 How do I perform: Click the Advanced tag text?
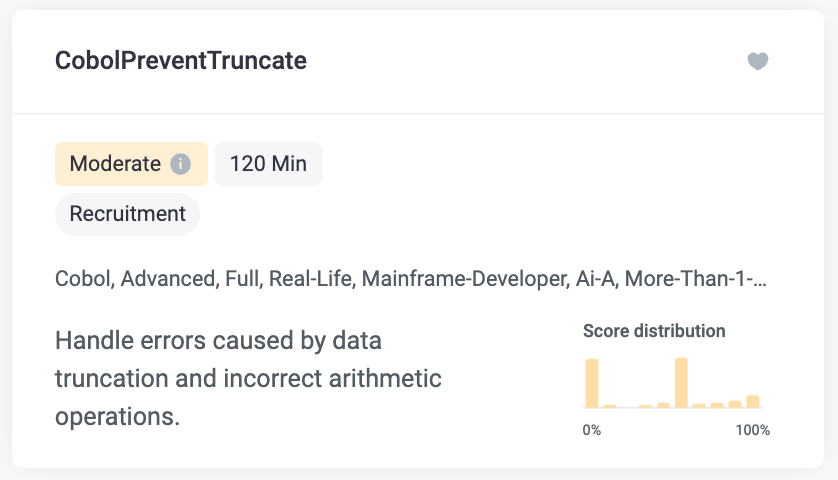[x=169, y=279]
